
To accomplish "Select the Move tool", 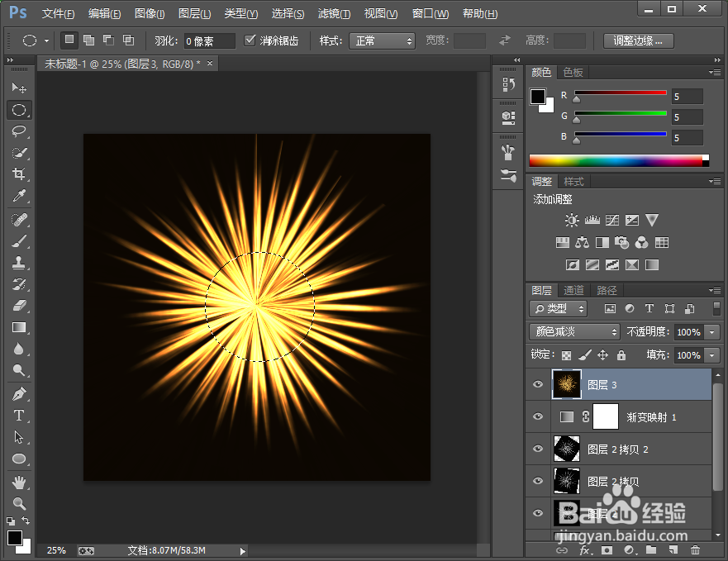I will tap(18, 88).
